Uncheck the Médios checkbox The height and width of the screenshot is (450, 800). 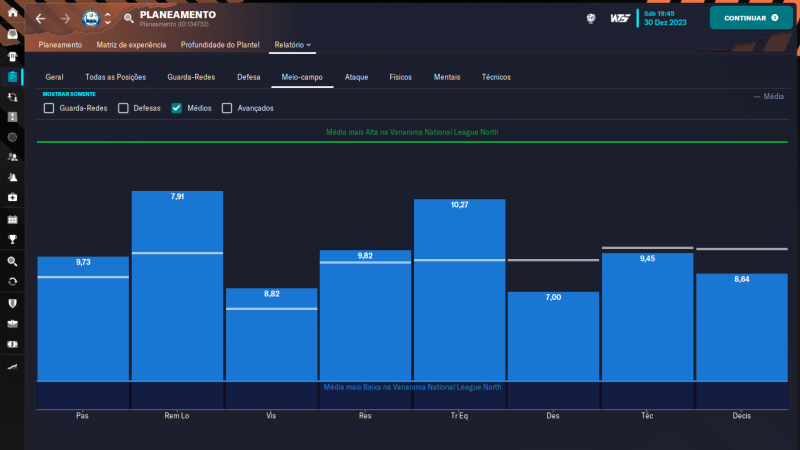pyautogui.click(x=177, y=108)
